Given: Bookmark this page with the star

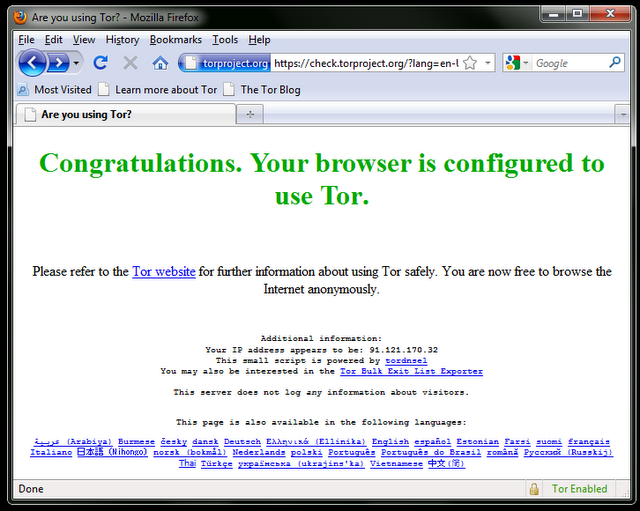Looking at the screenshot, I should [470, 63].
